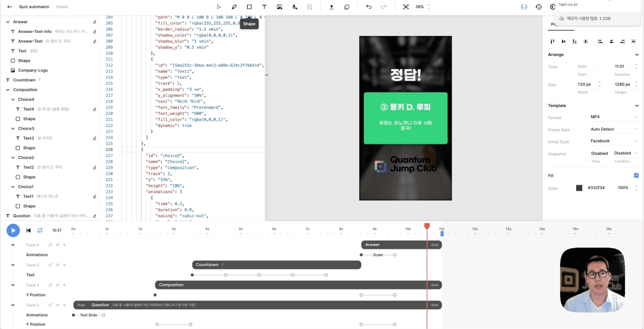Collapse Track 6 in timeline
The height and width of the screenshot is (329, 644).
coord(13,245)
